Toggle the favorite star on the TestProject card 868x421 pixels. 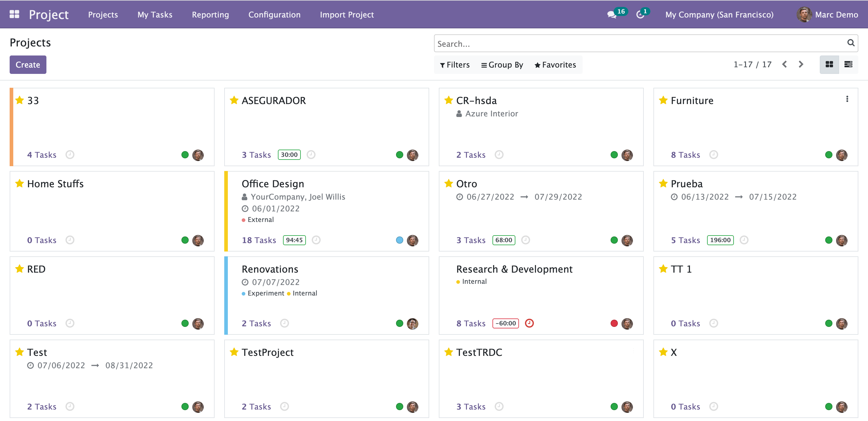click(x=234, y=352)
